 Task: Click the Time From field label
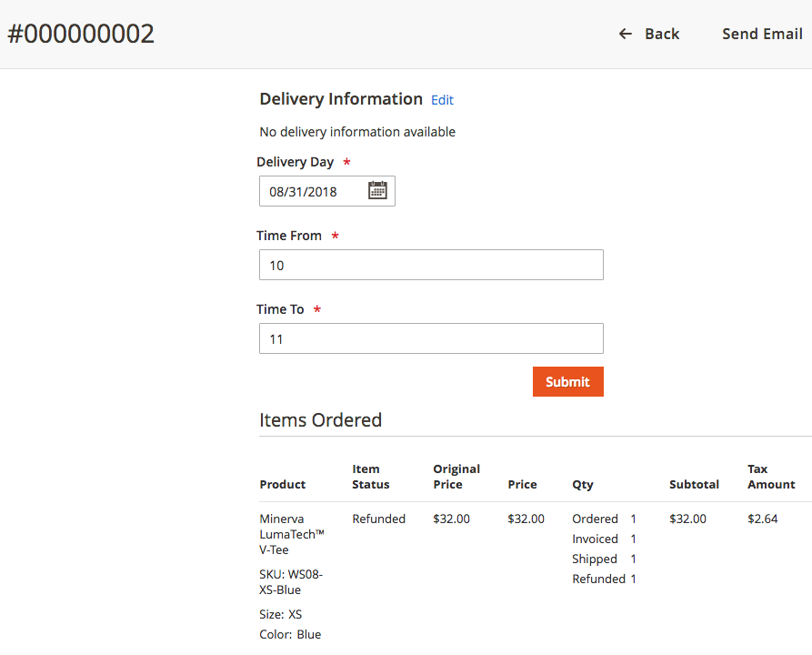point(289,236)
